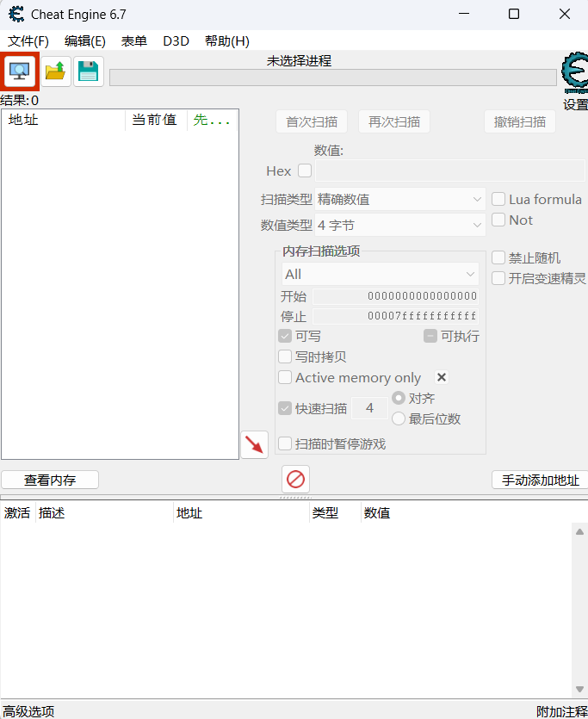Toggle the 可写 checkbox
Image resolution: width=588 pixels, height=719 pixels.
click(285, 336)
